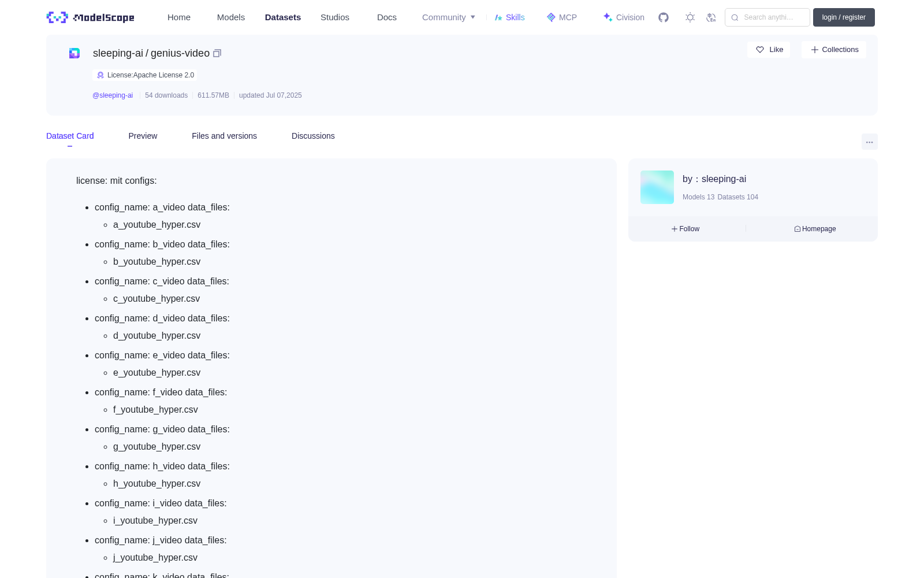Switch to the Preview tab

143,136
